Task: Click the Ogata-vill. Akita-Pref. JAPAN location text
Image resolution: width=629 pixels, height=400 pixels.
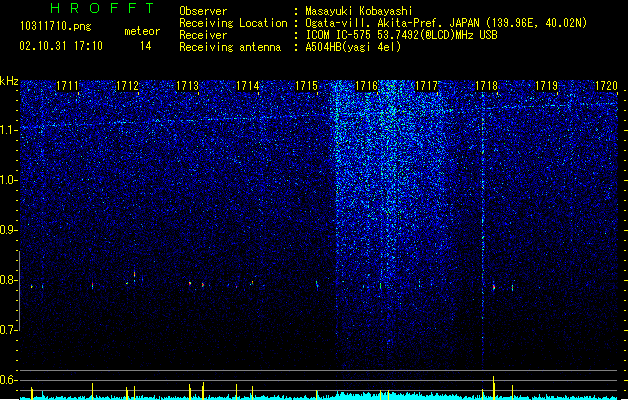Action: tap(446, 23)
